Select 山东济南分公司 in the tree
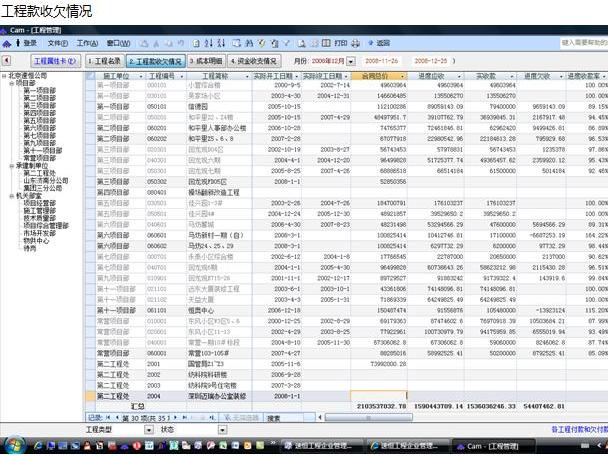This screenshot has width=611, height=456. coord(45,180)
